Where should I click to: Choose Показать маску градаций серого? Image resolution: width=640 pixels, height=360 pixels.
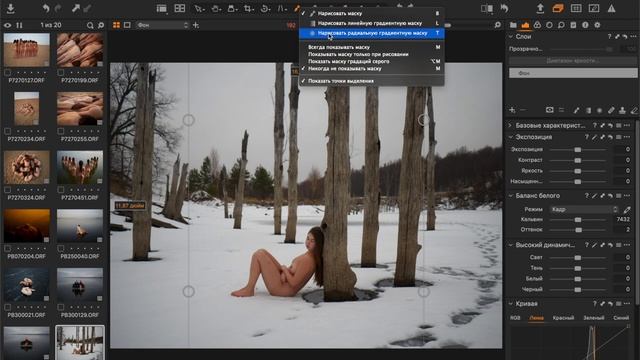pyautogui.click(x=372, y=61)
